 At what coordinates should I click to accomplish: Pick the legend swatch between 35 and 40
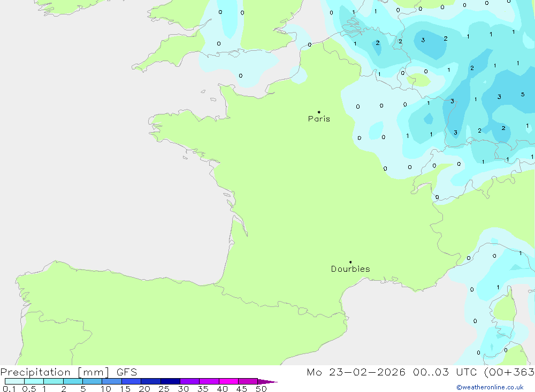209,381
